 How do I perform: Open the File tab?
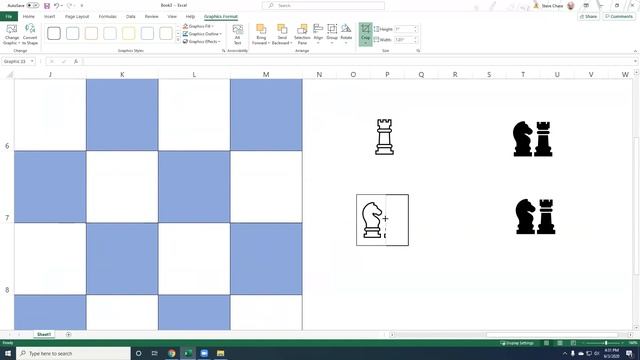pos(9,16)
